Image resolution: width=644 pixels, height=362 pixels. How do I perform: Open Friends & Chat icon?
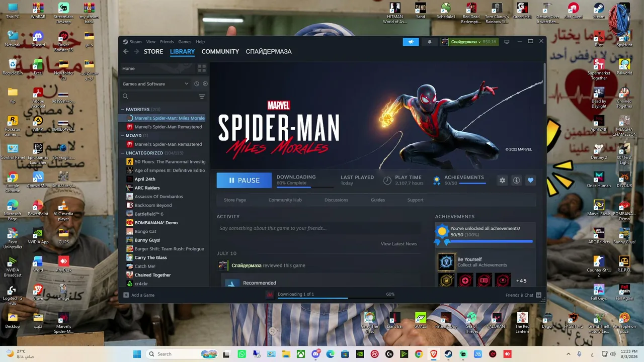(x=538, y=295)
